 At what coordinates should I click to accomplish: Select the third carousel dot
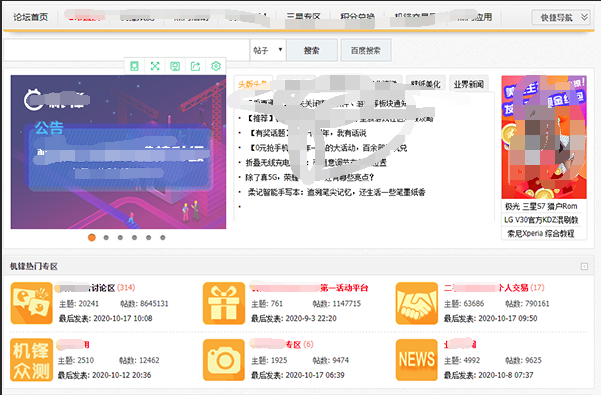coord(120,238)
